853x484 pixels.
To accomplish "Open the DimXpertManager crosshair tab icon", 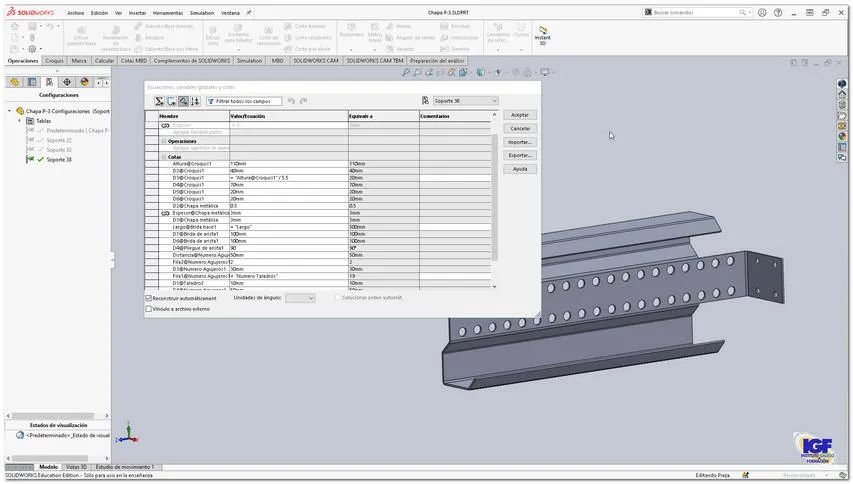I will click(x=67, y=82).
